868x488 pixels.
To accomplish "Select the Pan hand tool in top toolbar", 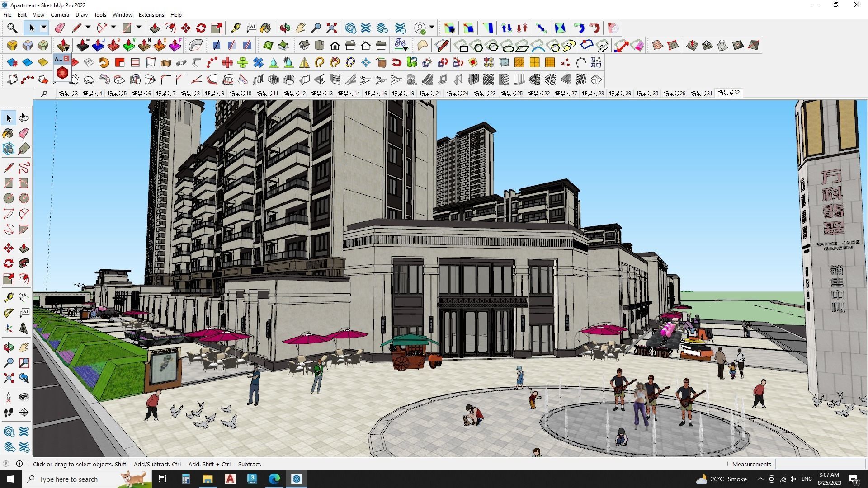I will click(x=301, y=28).
